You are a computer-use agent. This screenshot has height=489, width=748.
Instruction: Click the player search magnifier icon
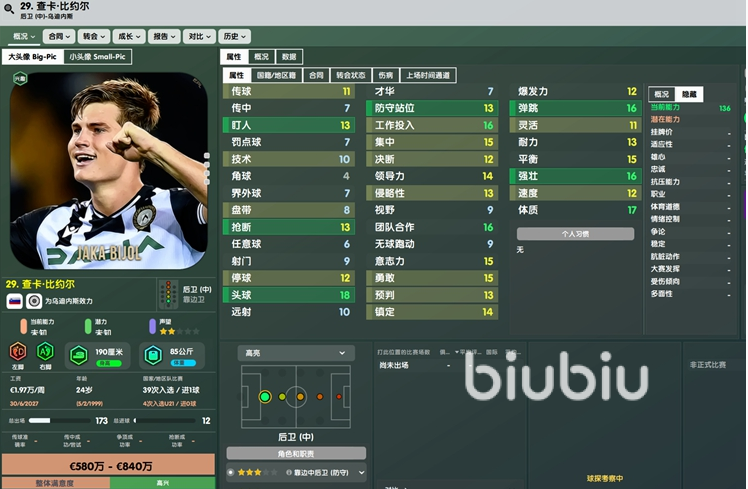pos(9,10)
